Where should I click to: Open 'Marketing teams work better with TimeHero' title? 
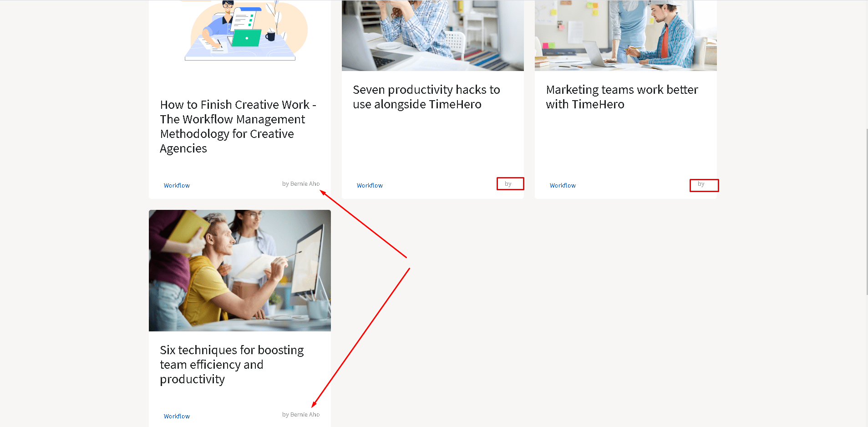point(622,97)
